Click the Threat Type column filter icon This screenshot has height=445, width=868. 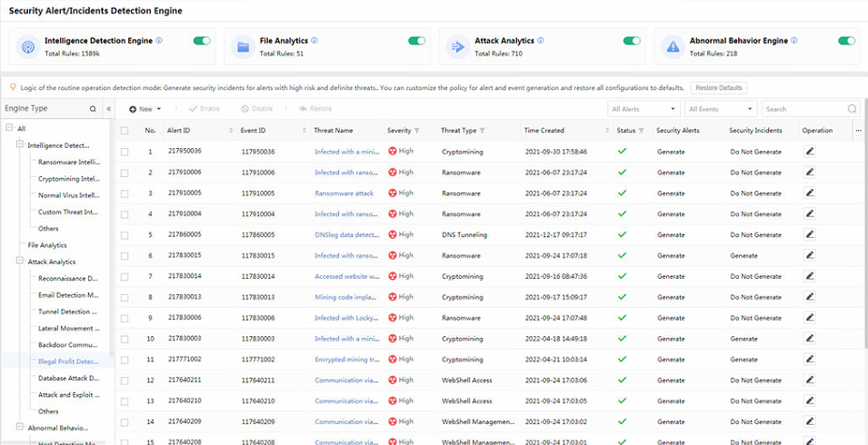click(483, 131)
